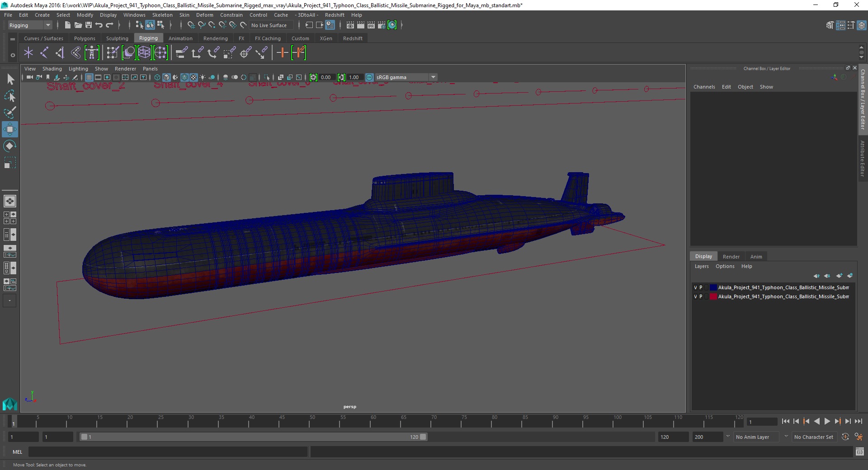Click the HumanIK character shelf icon
This screenshot has height=470, width=868.
coord(92,53)
